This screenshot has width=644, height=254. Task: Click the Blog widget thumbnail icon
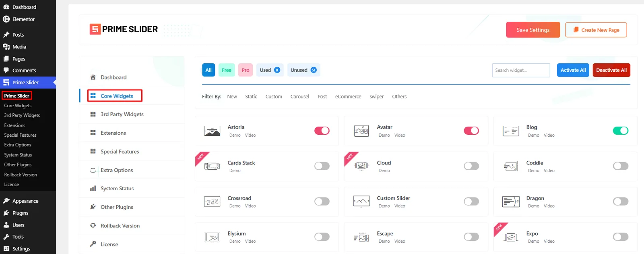point(511,131)
